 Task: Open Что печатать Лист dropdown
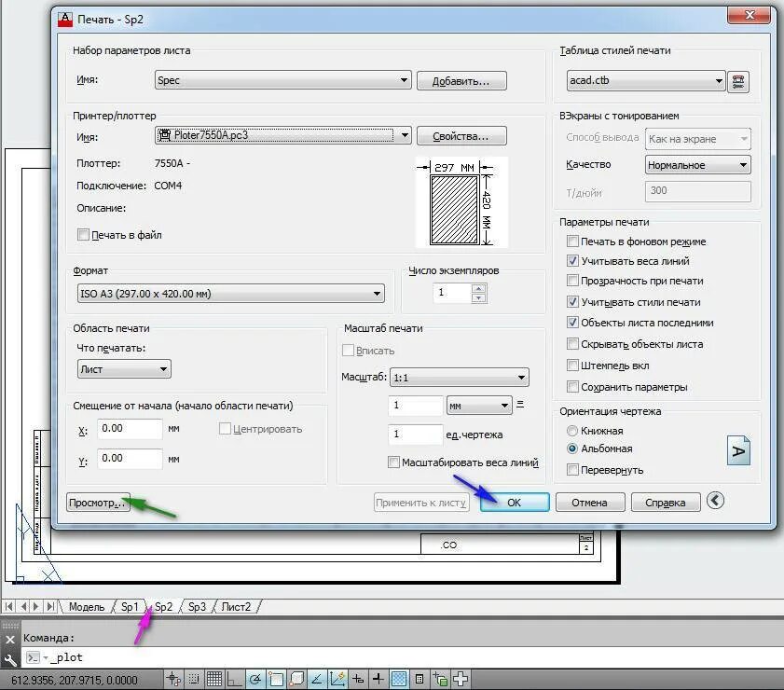(124, 369)
